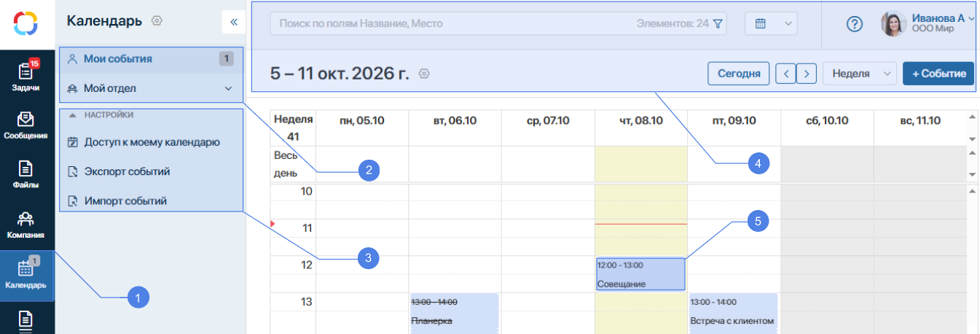Image resolution: width=980 pixels, height=334 pixels.
Task: Click the чт, 08.10 day header
Action: (640, 120)
